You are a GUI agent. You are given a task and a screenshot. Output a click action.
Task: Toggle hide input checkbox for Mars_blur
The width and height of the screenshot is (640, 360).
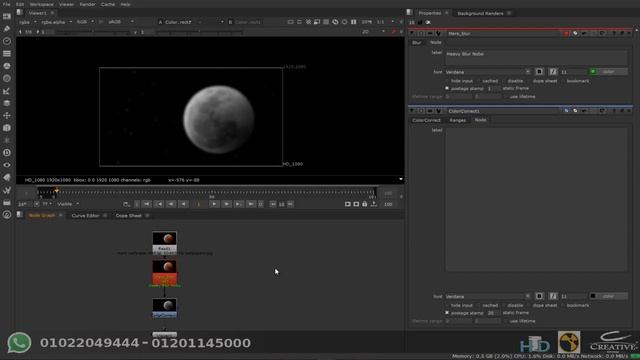point(447,81)
